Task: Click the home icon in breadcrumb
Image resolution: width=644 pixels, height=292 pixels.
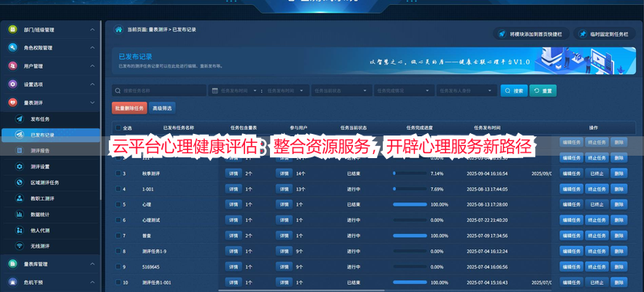Action: coord(118,30)
